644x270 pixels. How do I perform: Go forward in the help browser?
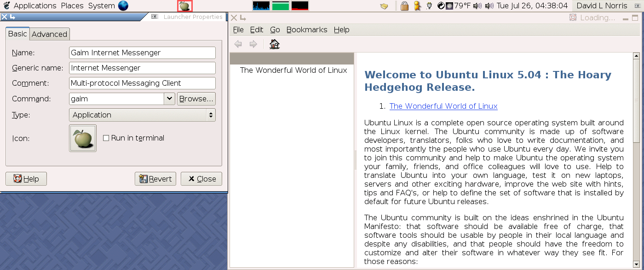click(253, 44)
